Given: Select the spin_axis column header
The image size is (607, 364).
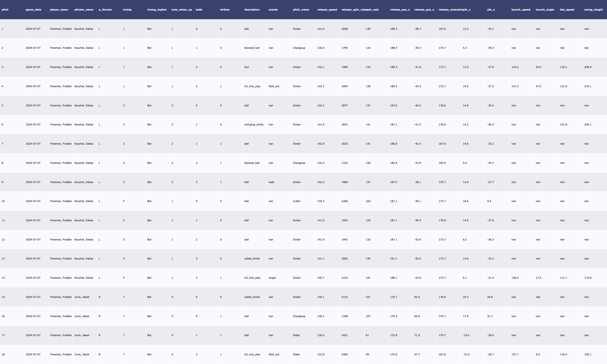Looking at the screenshot, I should [372, 10].
